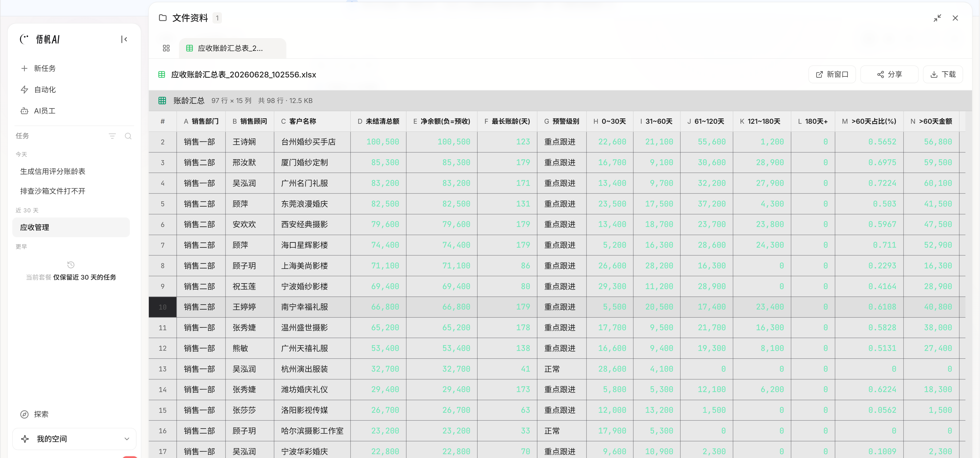Click consultant cell 安欢欢
This screenshot has width=980, height=458.
coord(250,224)
